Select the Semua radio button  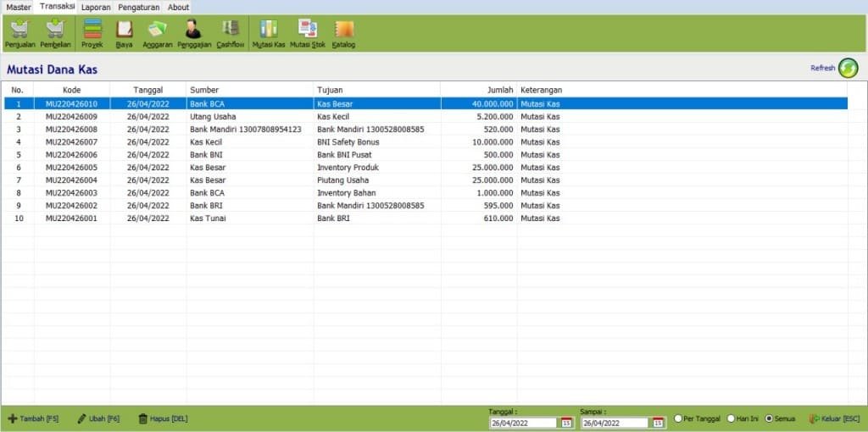pyautogui.click(x=768, y=418)
